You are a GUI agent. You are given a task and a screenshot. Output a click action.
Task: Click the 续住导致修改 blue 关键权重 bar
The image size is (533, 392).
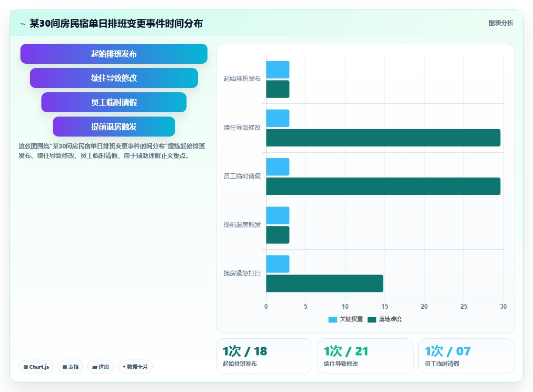pos(278,118)
